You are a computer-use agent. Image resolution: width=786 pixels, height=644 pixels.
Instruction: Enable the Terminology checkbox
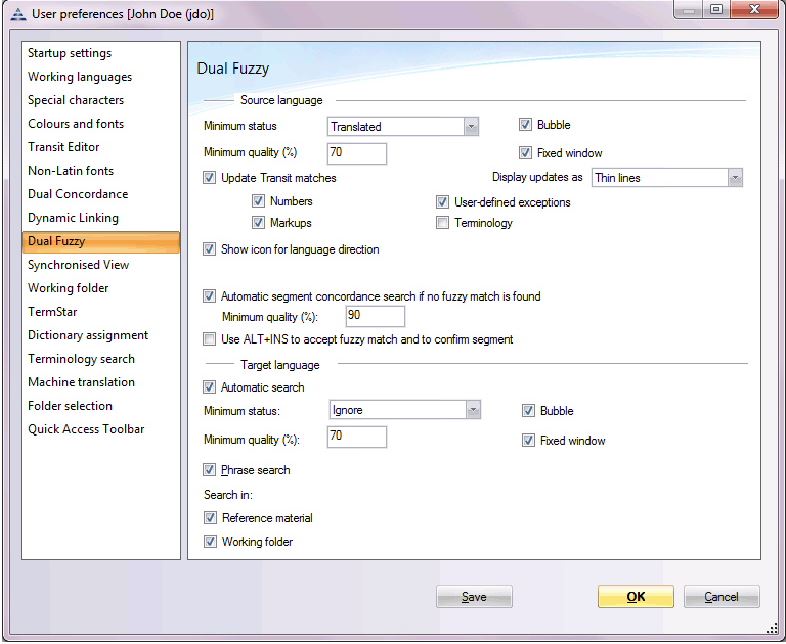[442, 223]
